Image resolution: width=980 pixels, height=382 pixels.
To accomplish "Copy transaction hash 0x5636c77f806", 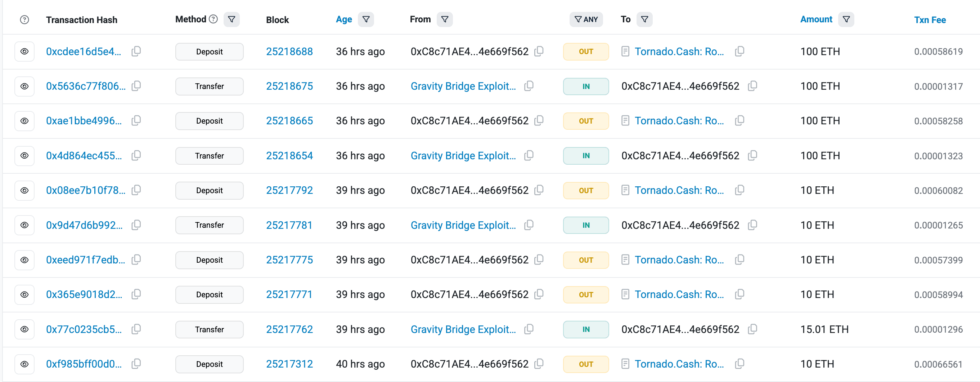I will pyautogui.click(x=136, y=86).
